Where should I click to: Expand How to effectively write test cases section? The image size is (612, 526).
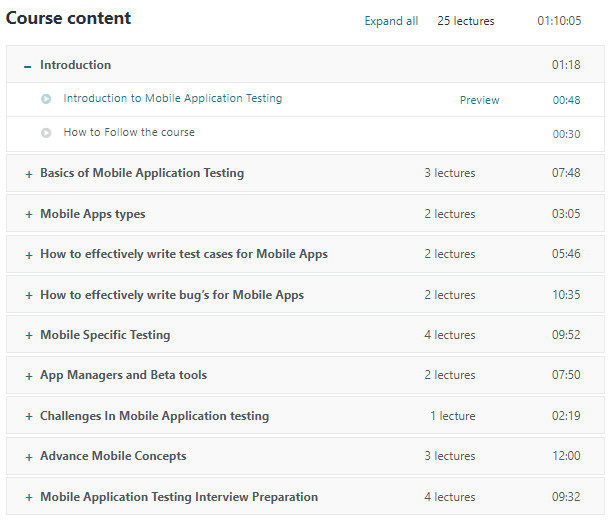pos(183,254)
